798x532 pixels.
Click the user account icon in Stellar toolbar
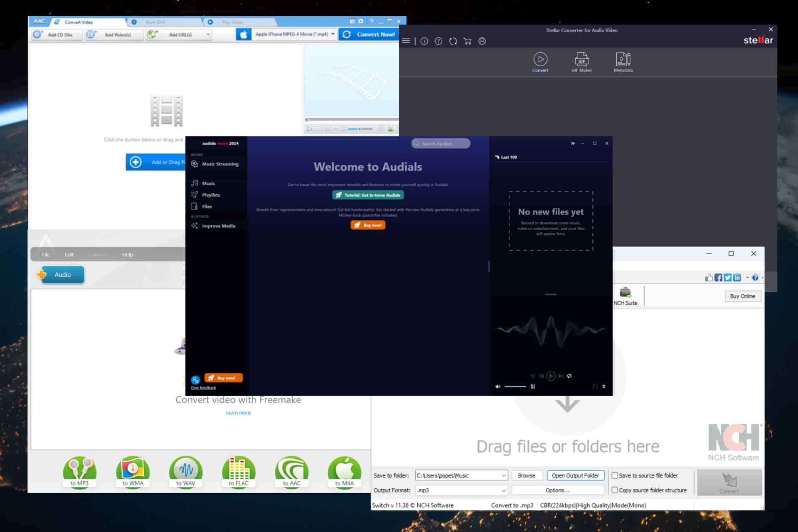[482, 41]
